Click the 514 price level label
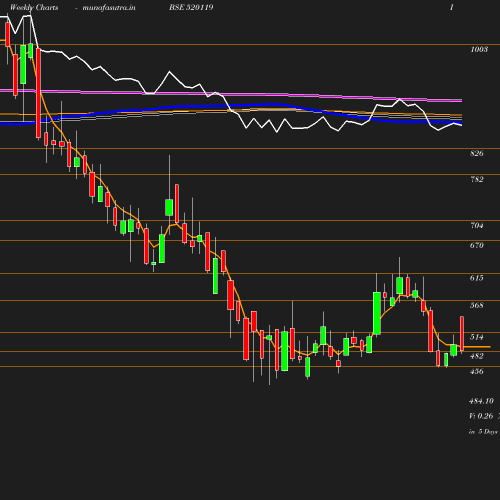Image resolution: width=500 pixels, height=500 pixels. coord(476,337)
